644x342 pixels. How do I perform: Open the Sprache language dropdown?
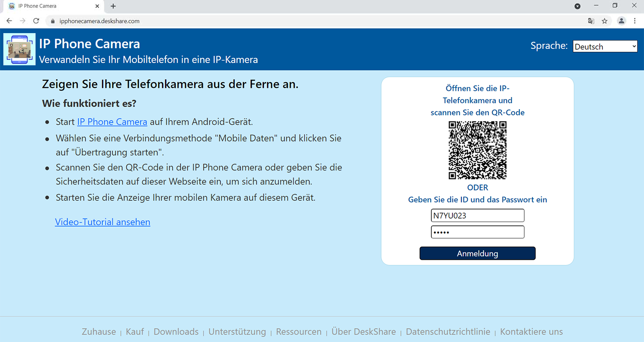(x=605, y=46)
